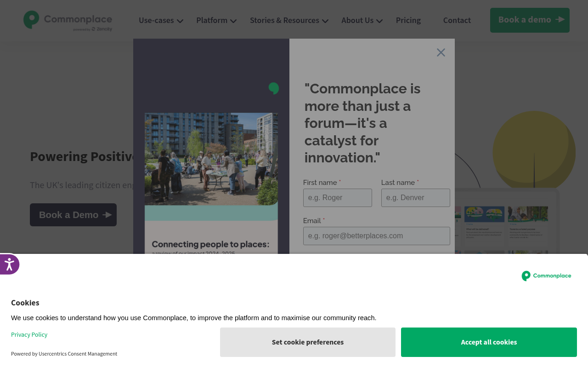Focus the First name input field
This screenshot has width=588, height=368.
coord(338,198)
